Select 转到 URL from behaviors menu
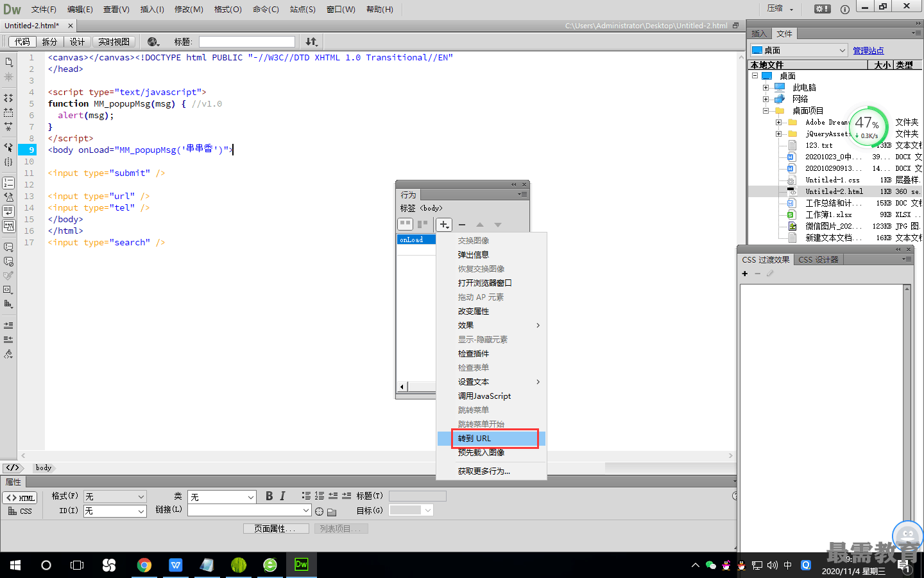The image size is (924, 578). tap(492, 439)
